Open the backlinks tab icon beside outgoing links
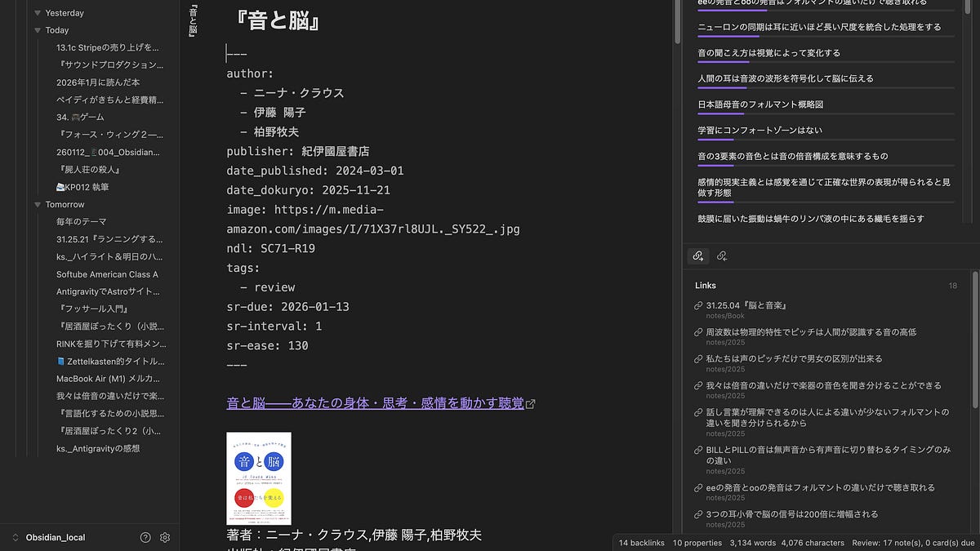The height and width of the screenshot is (551, 980). click(722, 256)
